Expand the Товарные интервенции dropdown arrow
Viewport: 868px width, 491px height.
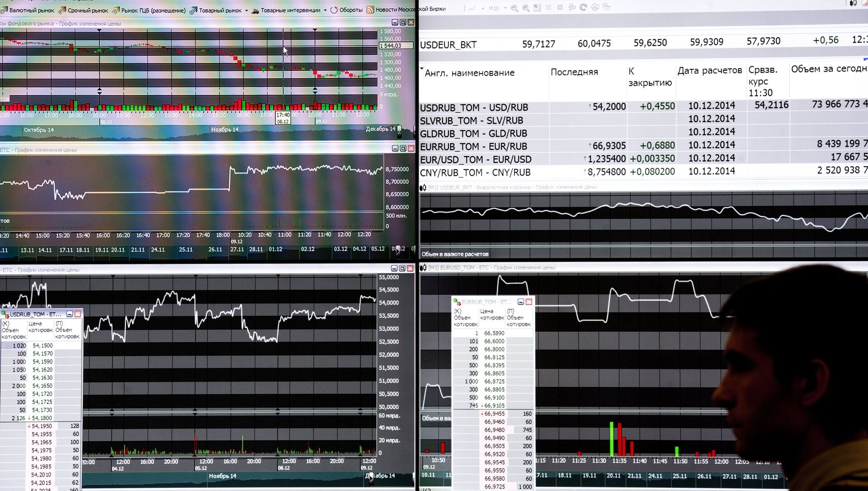click(x=325, y=10)
